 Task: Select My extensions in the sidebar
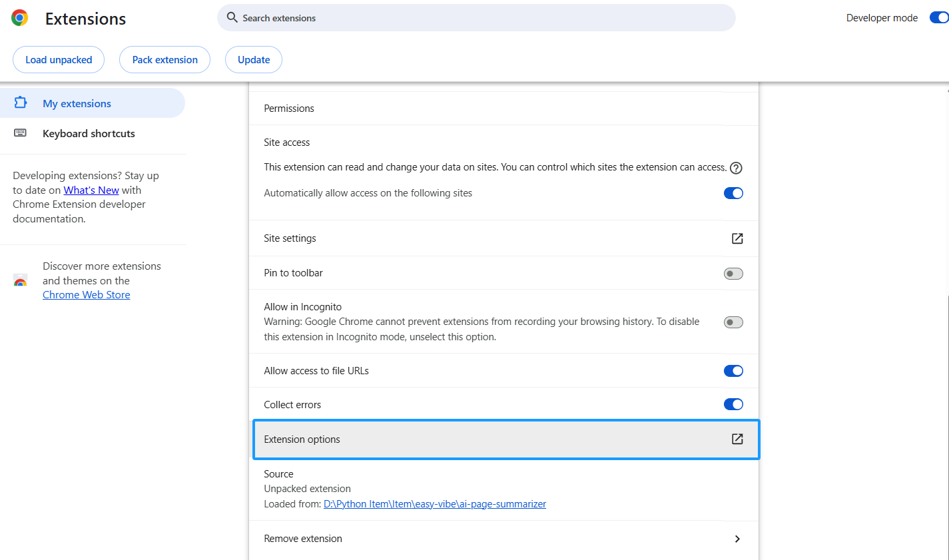[x=77, y=103]
